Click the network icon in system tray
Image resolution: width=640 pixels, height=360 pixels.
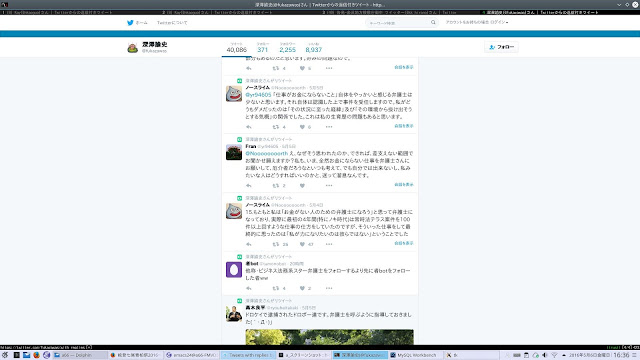click(x=554, y=355)
